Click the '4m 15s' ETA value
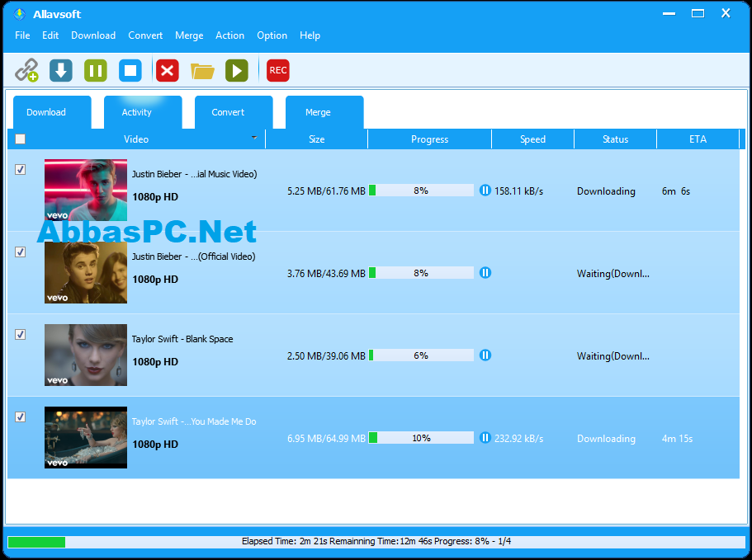The image size is (752, 560). (x=677, y=438)
